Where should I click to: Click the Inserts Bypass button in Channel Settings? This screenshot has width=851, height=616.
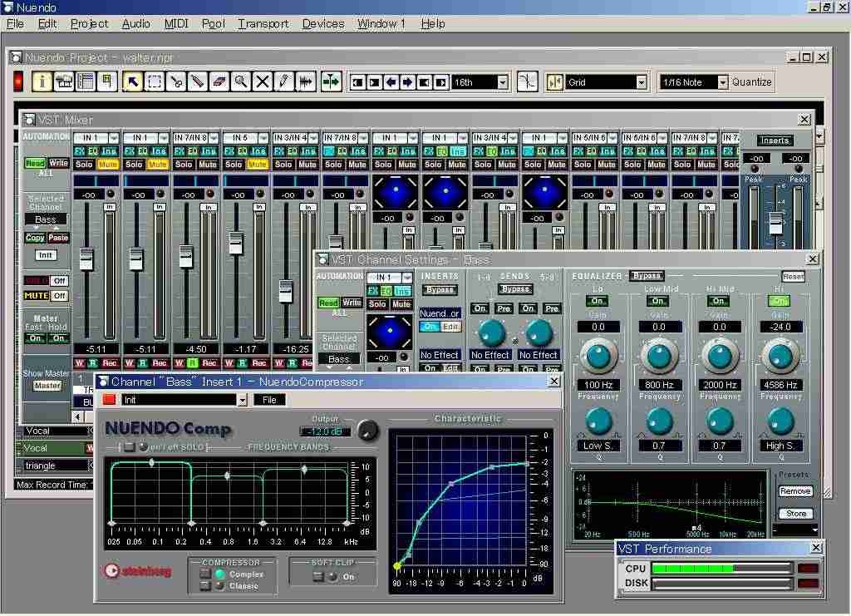tap(440, 290)
